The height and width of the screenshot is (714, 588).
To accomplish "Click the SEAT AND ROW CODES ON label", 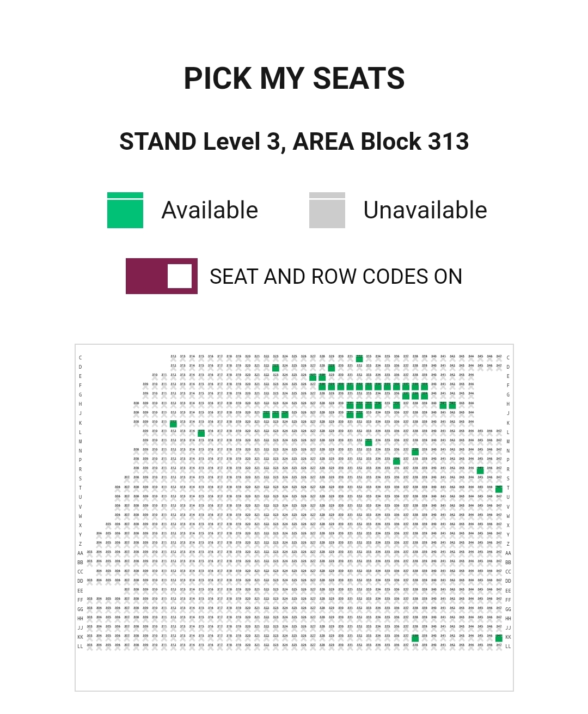I will pos(336,277).
